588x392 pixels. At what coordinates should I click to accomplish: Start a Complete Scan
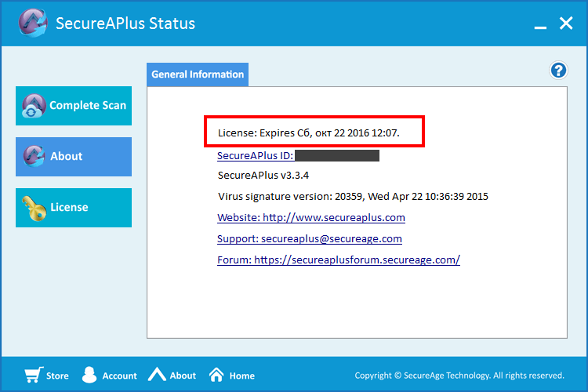(74, 106)
